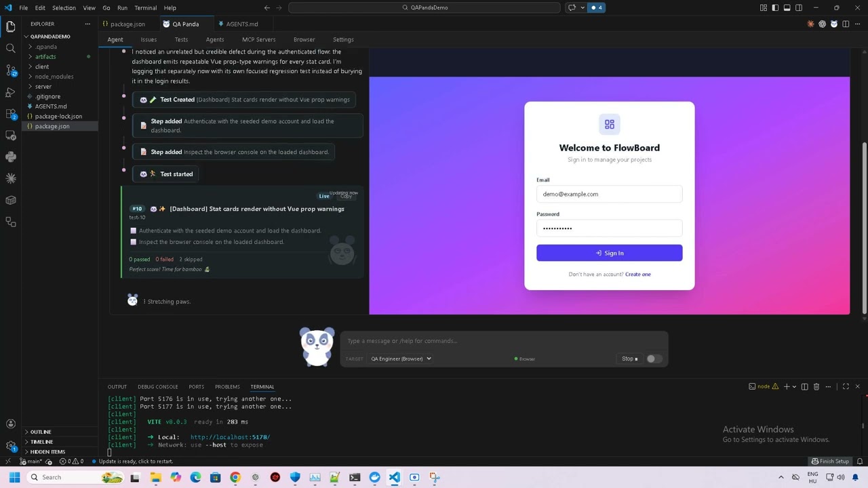Click the Stop button in chat input

pos(629,359)
